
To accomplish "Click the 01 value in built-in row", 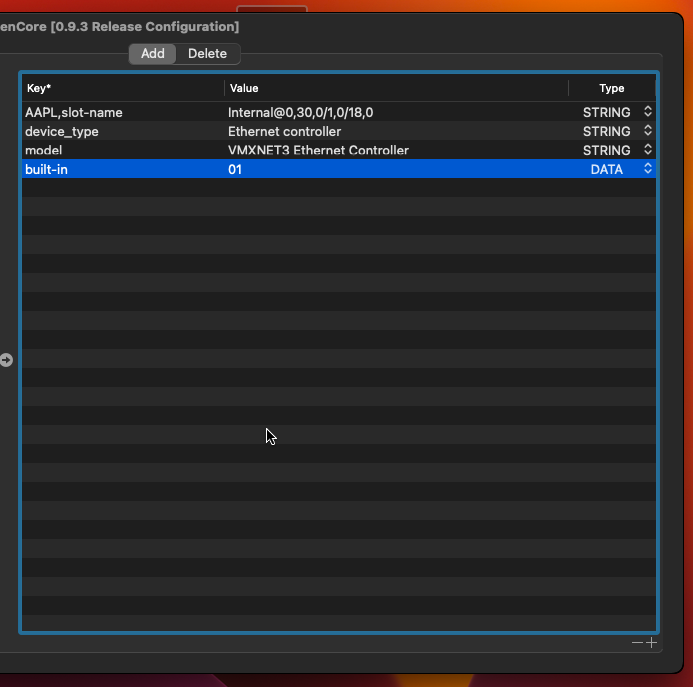I will click(235, 169).
